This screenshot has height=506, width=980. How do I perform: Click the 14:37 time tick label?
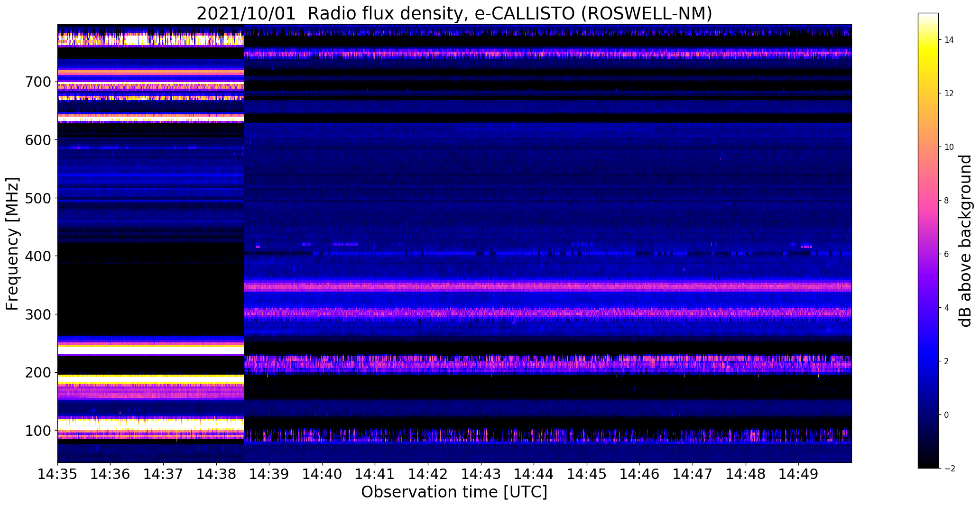tap(163, 474)
